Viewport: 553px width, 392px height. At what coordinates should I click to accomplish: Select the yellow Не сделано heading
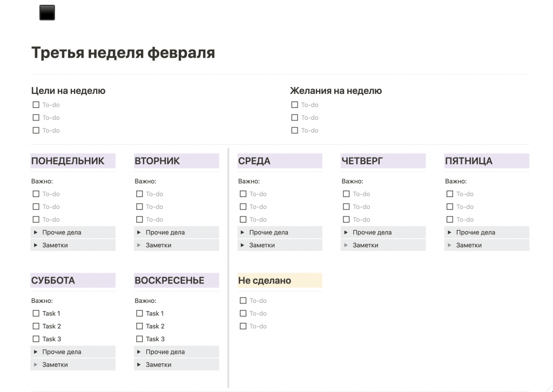(x=265, y=280)
